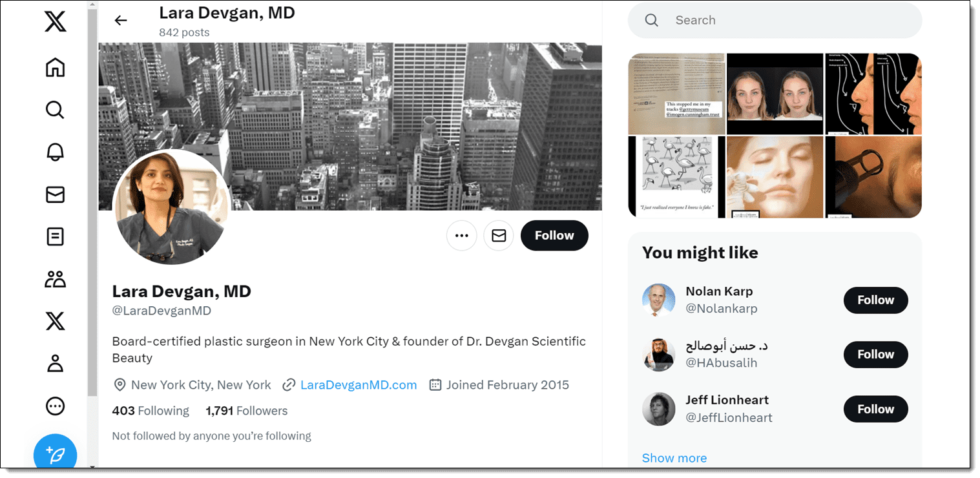980x478 pixels.
Task: Click the blue compose post button
Action: [55, 453]
